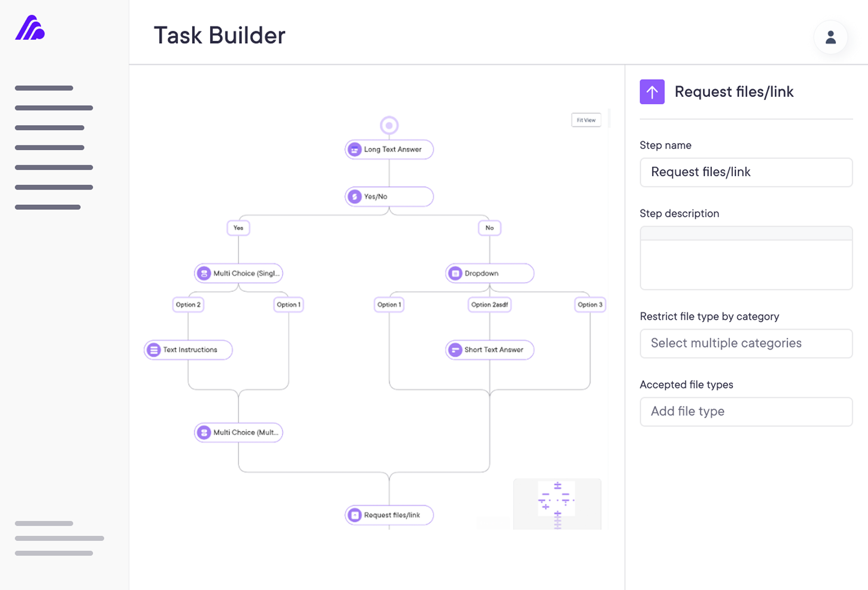868x590 pixels.
Task: Select Option 2 under Multi Choice
Action: (188, 304)
